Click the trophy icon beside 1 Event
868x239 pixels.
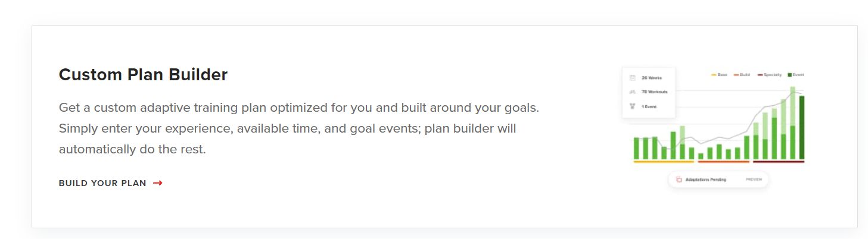click(x=632, y=106)
